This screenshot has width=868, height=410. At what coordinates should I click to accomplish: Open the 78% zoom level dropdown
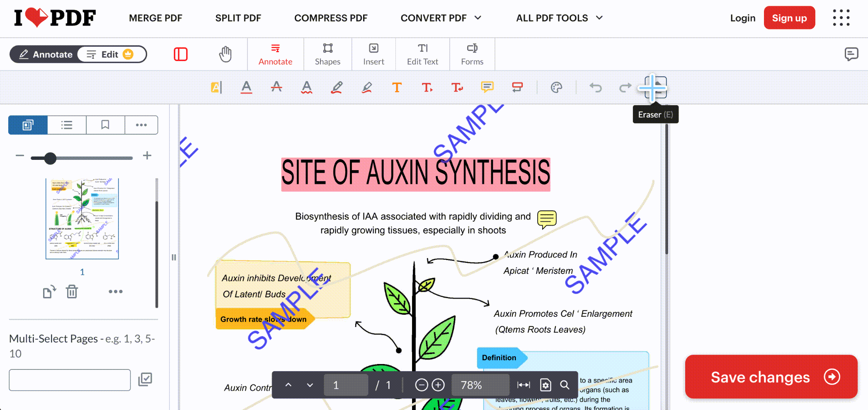(x=480, y=385)
